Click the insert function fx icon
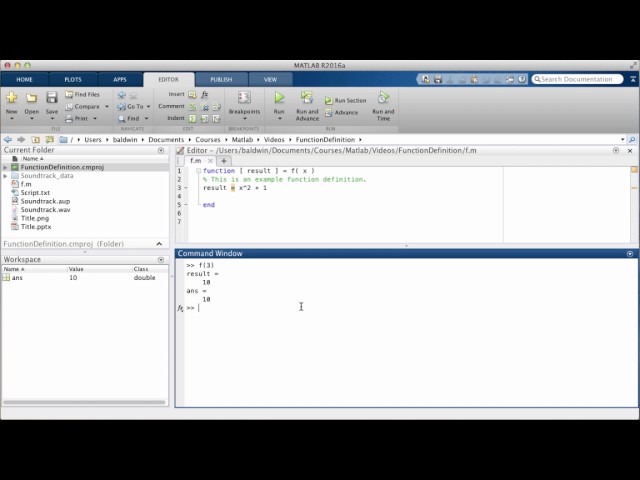 (204, 94)
